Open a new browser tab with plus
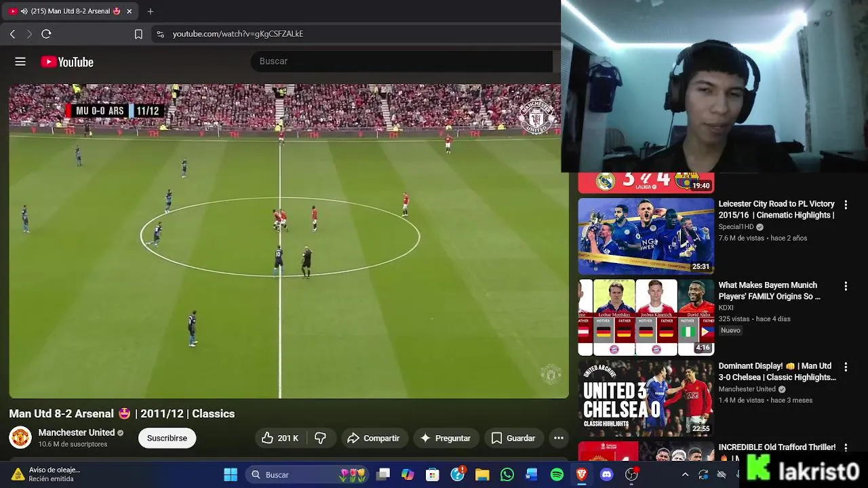Image resolution: width=868 pixels, height=488 pixels. click(x=151, y=11)
